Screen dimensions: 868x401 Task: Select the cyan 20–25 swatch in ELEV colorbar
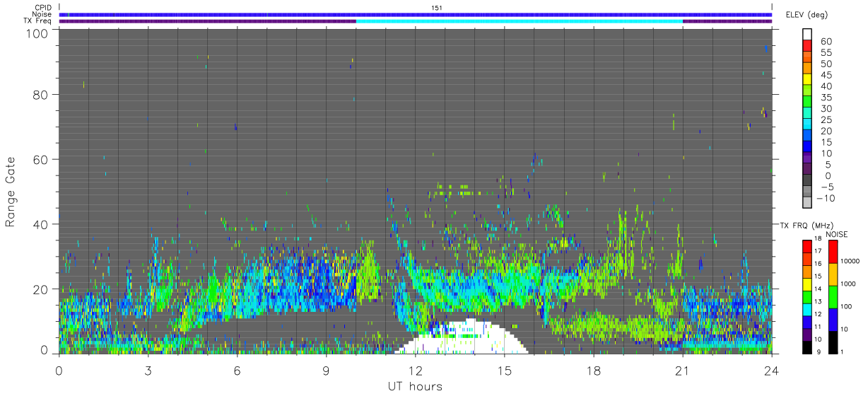[x=807, y=125]
